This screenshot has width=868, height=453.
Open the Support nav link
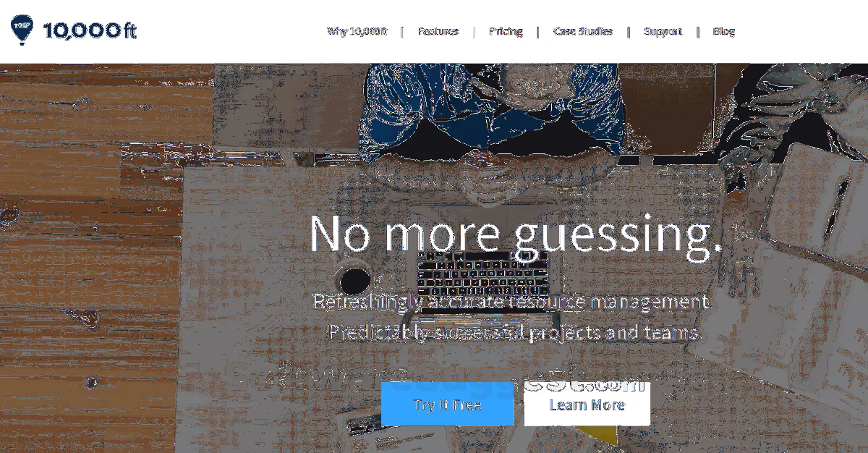click(x=663, y=31)
